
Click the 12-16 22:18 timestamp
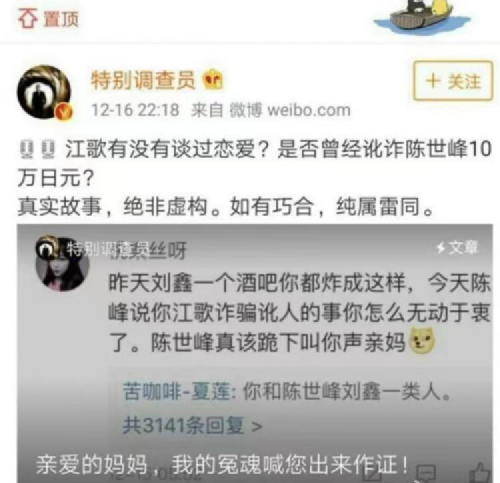[x=135, y=110]
